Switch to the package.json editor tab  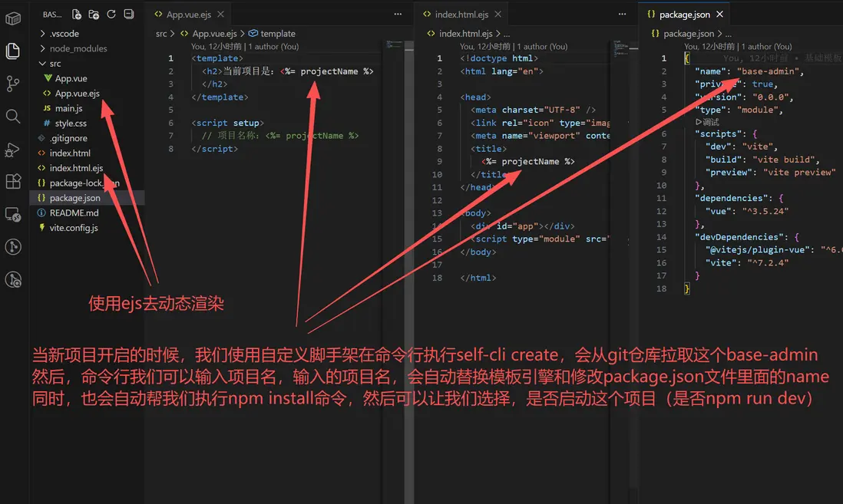684,15
